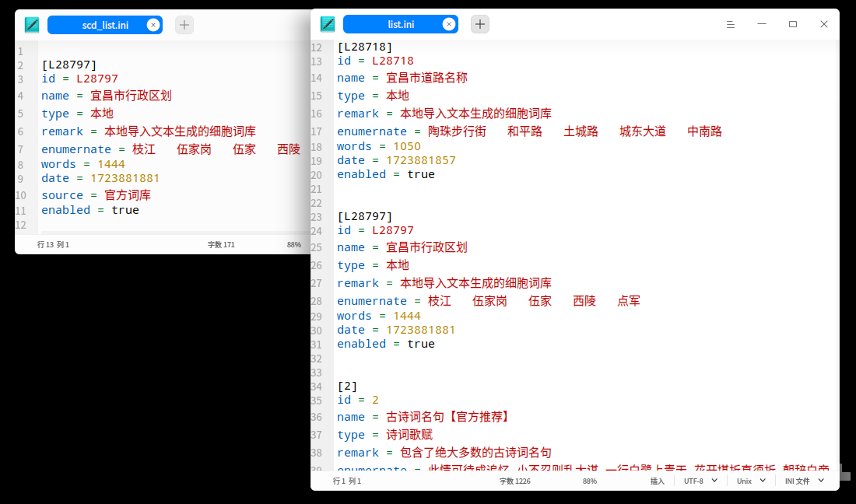Click '[L28797]' header in scd_list.ini window
Viewport: 856px width, 504px height.
coord(68,65)
